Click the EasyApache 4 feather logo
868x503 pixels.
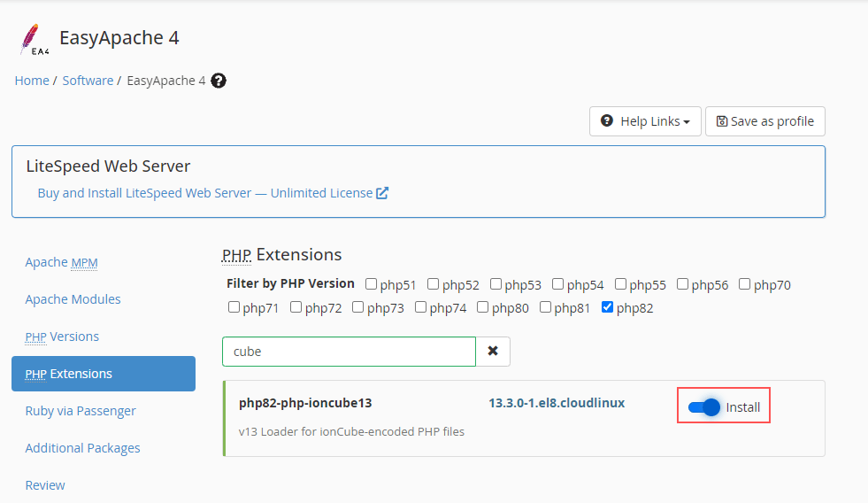coord(35,39)
